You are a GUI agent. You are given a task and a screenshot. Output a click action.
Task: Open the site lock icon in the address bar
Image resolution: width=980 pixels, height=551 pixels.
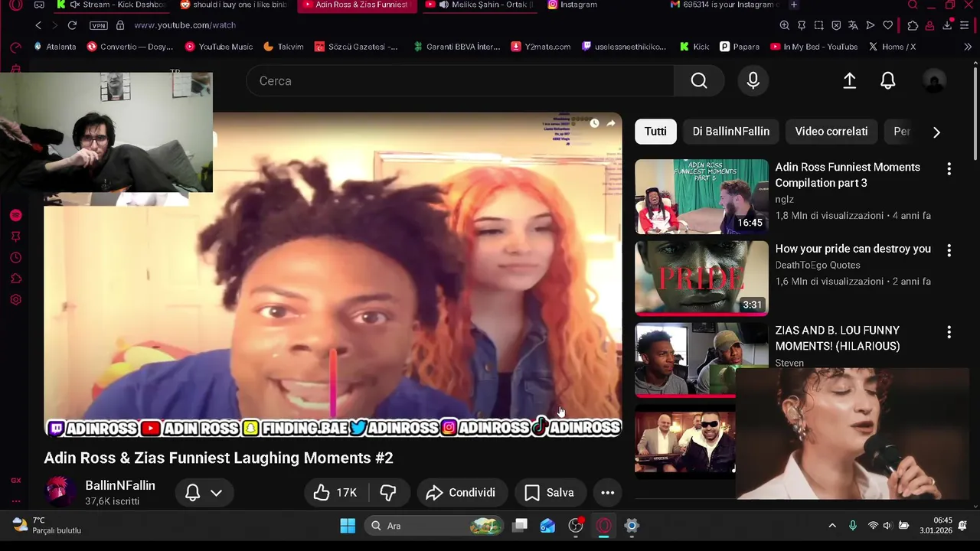click(x=120, y=25)
